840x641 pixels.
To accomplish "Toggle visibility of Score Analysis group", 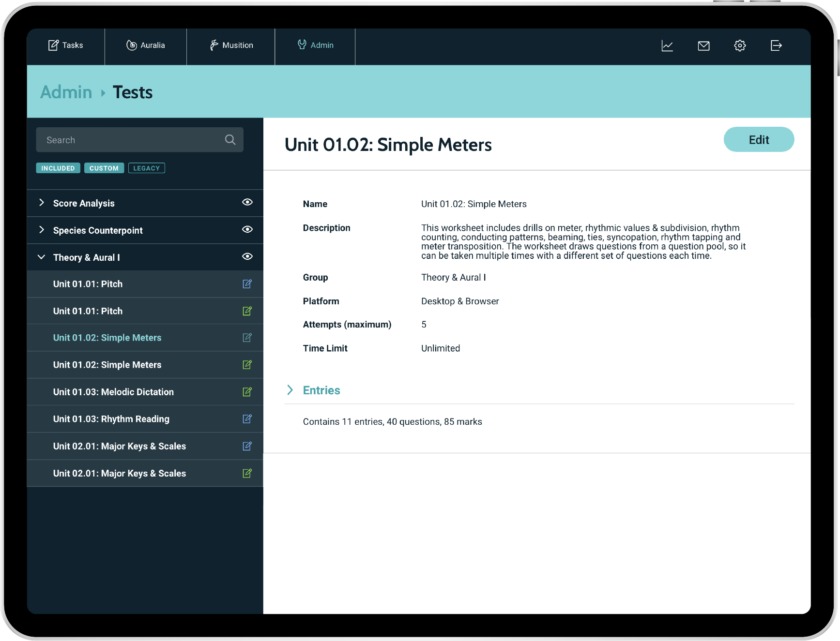I will pyautogui.click(x=247, y=203).
